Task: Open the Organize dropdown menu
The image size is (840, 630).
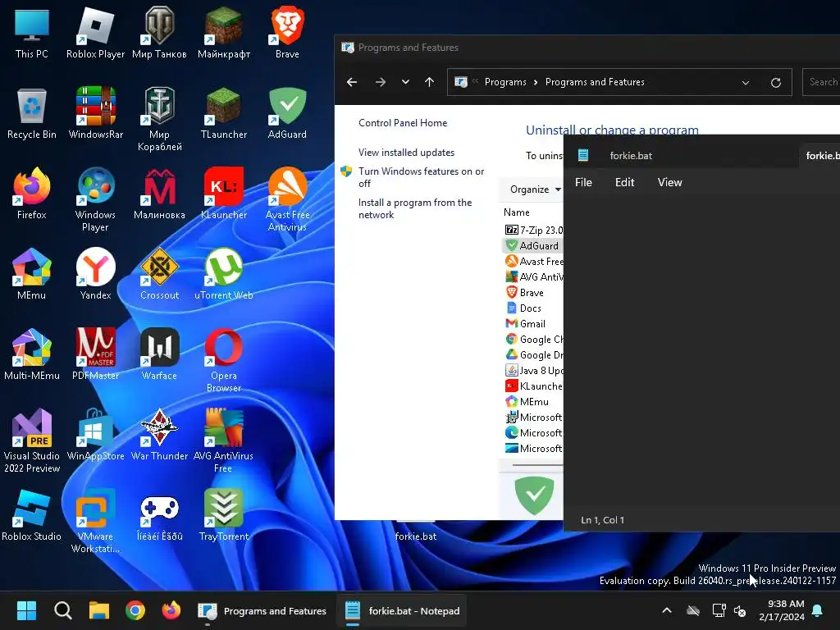Action: (x=535, y=189)
